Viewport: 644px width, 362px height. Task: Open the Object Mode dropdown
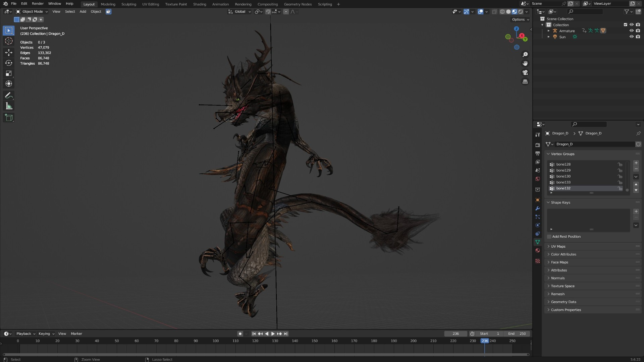[x=32, y=11]
